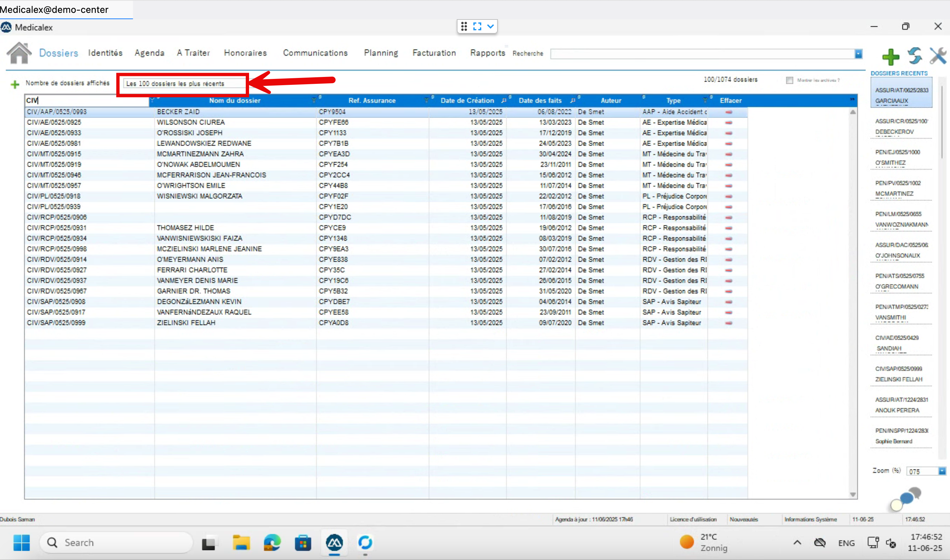This screenshot has width=950, height=560.
Task: Open recent dossier ASSUR/CR DEBECKEROV
Action: (900, 126)
